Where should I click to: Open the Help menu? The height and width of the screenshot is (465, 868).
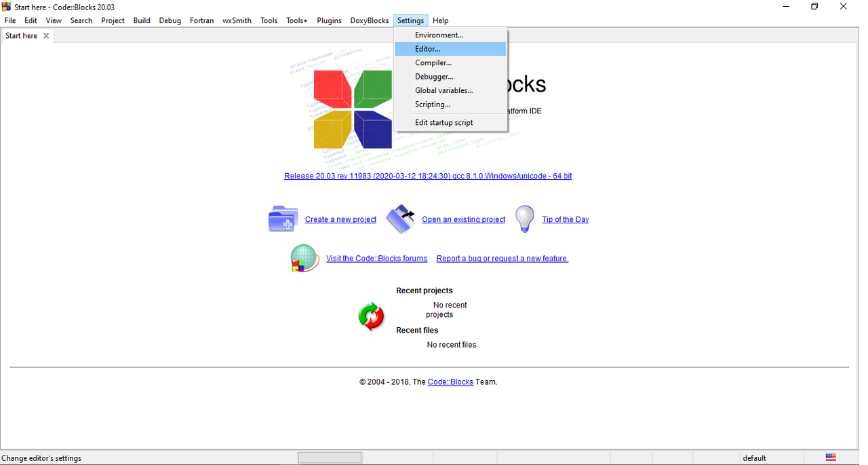pyautogui.click(x=441, y=20)
